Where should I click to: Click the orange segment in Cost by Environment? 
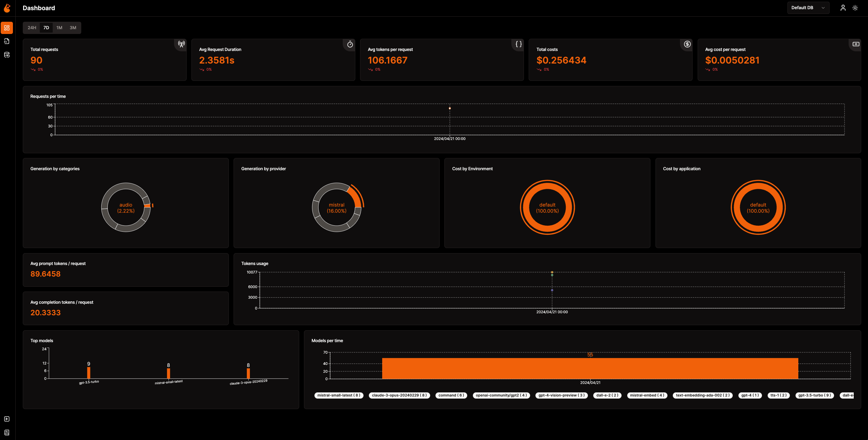(547, 186)
